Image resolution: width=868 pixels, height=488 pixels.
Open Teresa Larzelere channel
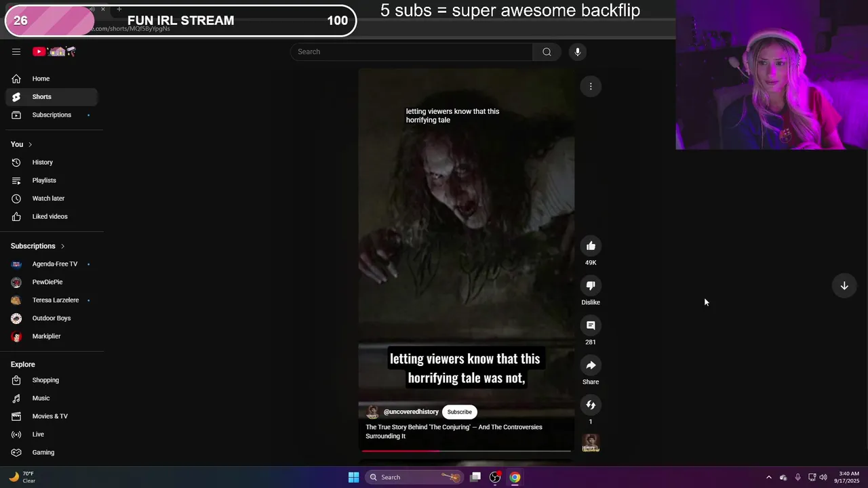click(x=52, y=300)
